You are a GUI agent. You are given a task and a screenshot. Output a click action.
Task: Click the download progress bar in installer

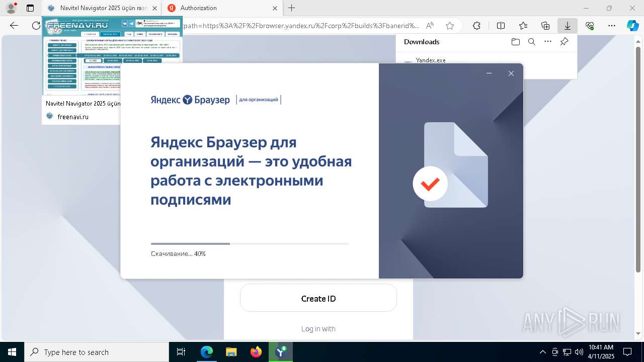[250, 244]
